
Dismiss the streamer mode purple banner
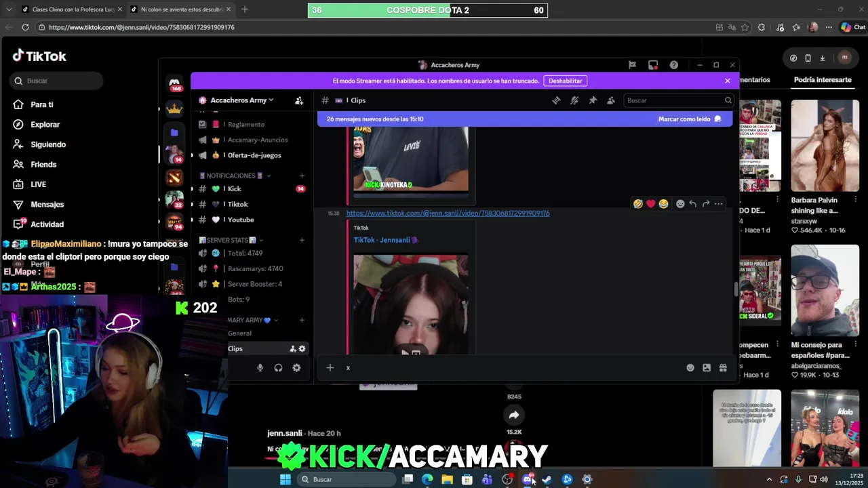tap(728, 81)
